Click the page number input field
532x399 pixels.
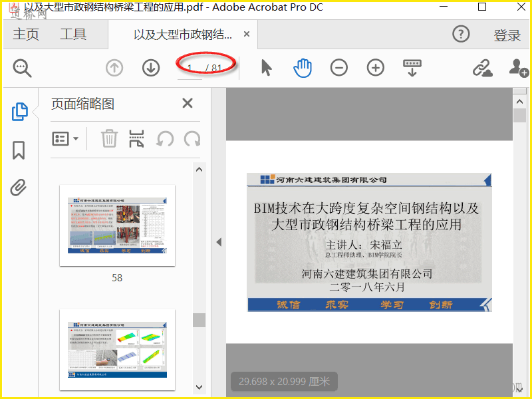pos(190,68)
